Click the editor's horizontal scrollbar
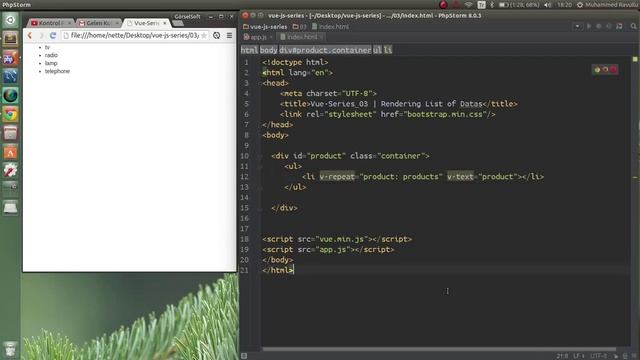Viewport: 640px width, 360px height. coord(439,349)
